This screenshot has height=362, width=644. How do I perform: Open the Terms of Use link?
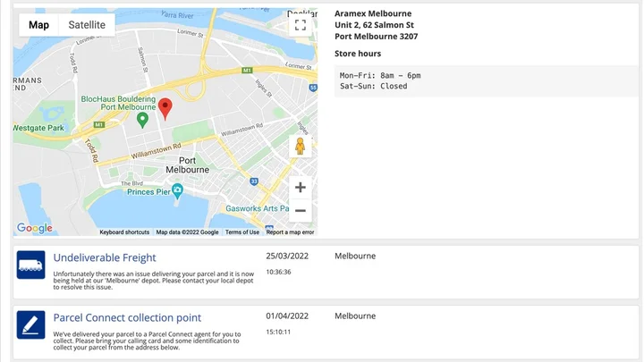[242, 232]
